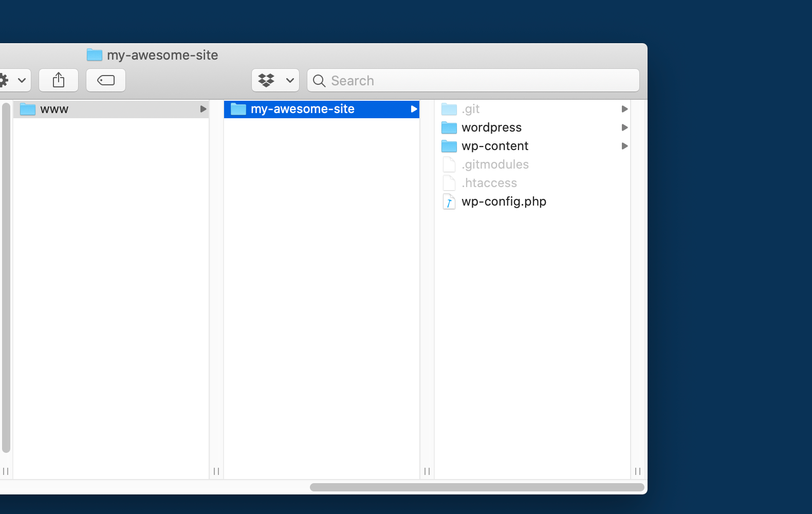812x514 pixels.
Task: Select the .htaccess file
Action: pos(489,183)
